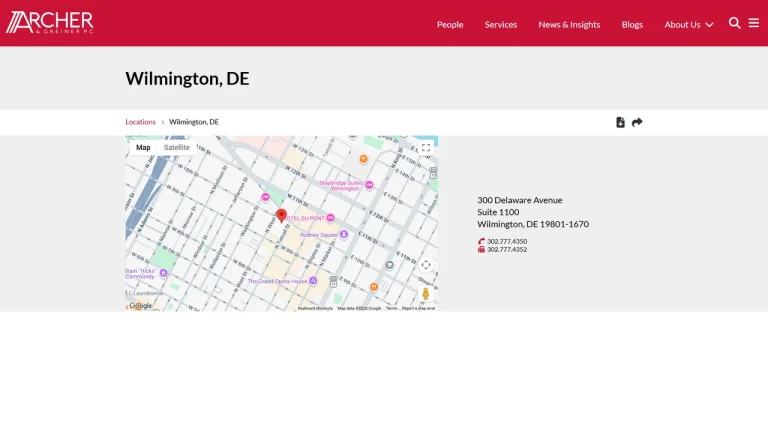This screenshot has width=768, height=432.
Task: Open the hamburger menu icon
Action: pos(754,23)
